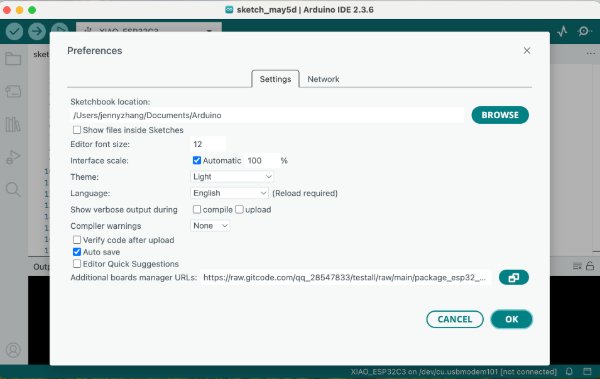
Task: Click the XIAO_ESP32C3 port status text
Action: click(x=454, y=372)
